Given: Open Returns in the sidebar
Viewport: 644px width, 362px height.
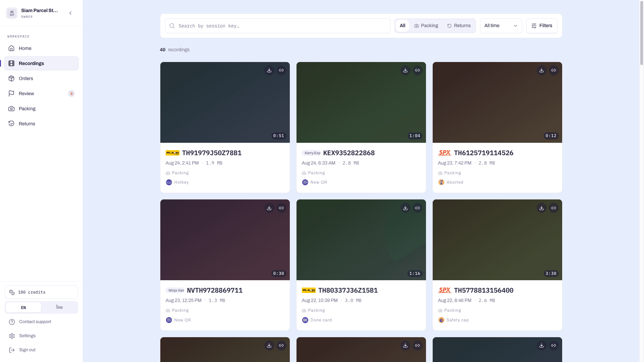Looking at the screenshot, I should coord(42,124).
